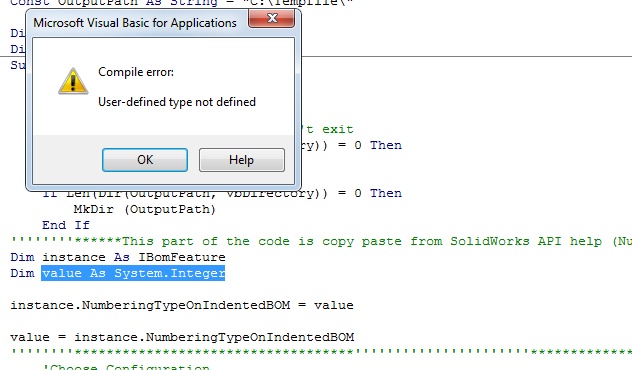
Task: Click the 'Compile error:' text
Action: tap(136, 72)
